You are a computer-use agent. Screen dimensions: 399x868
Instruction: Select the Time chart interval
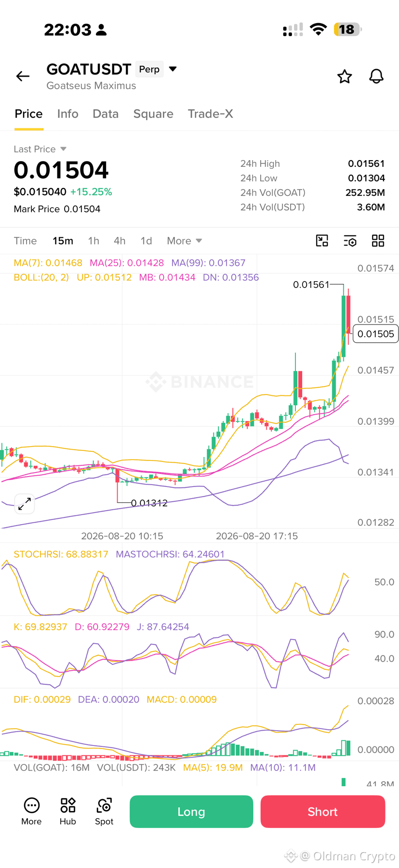tap(25, 241)
